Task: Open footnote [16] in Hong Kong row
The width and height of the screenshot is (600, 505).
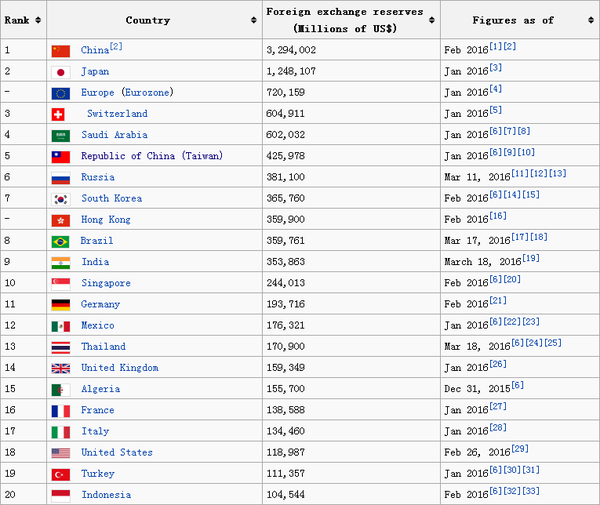Action: (498, 216)
